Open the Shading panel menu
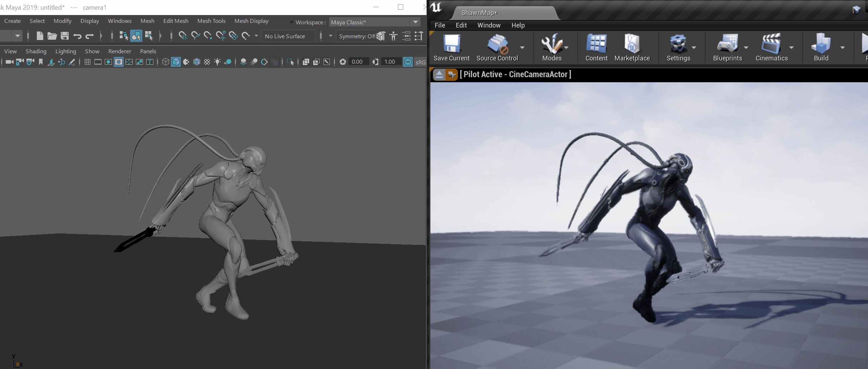Image resolution: width=868 pixels, height=369 pixels. point(36,51)
